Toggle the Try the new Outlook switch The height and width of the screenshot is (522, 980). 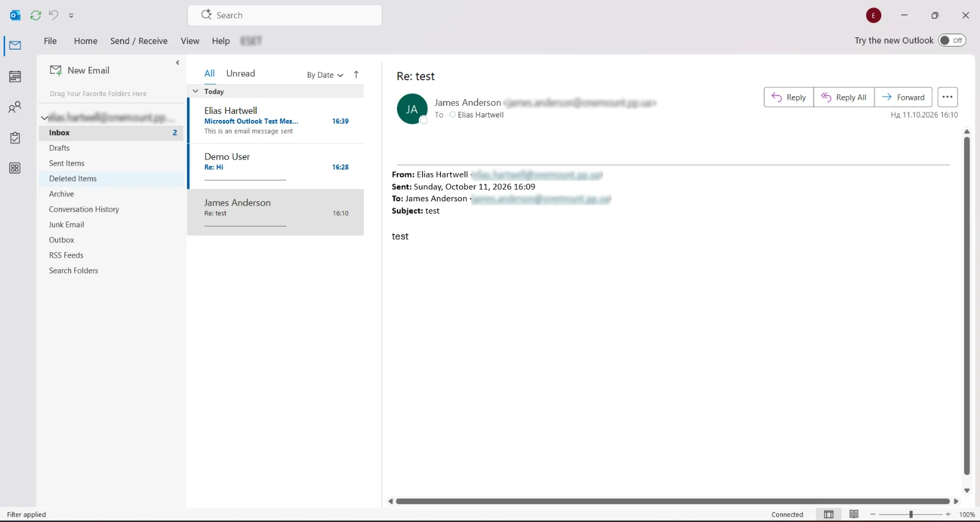tap(952, 40)
